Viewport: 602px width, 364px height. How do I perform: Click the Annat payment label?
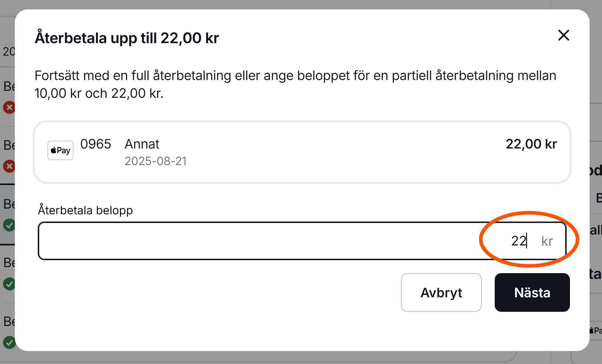click(x=142, y=144)
